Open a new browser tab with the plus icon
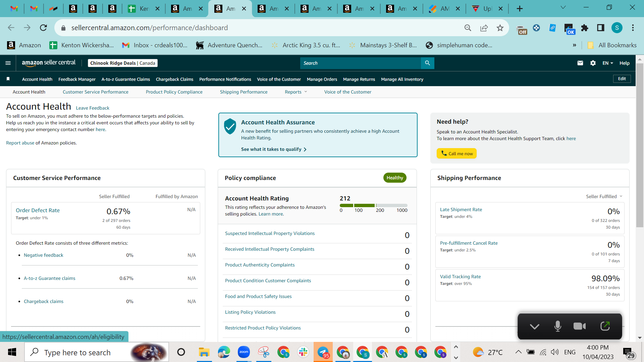644x362 pixels. pyautogui.click(x=520, y=9)
